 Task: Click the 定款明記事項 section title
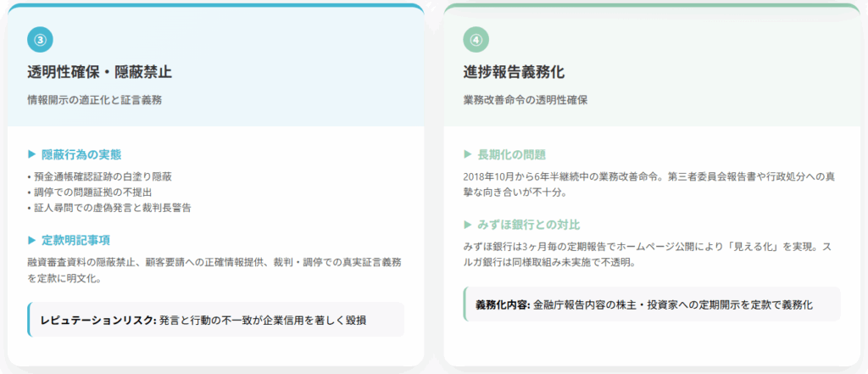75,240
